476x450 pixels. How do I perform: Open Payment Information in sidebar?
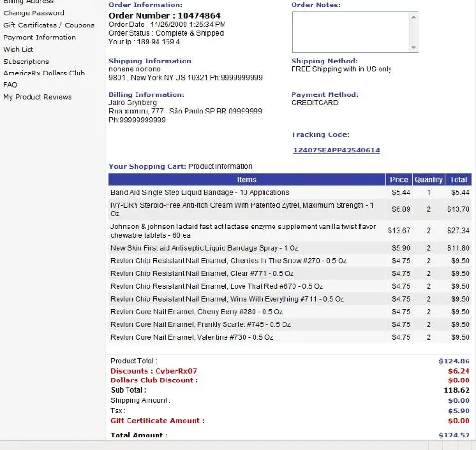click(x=40, y=37)
